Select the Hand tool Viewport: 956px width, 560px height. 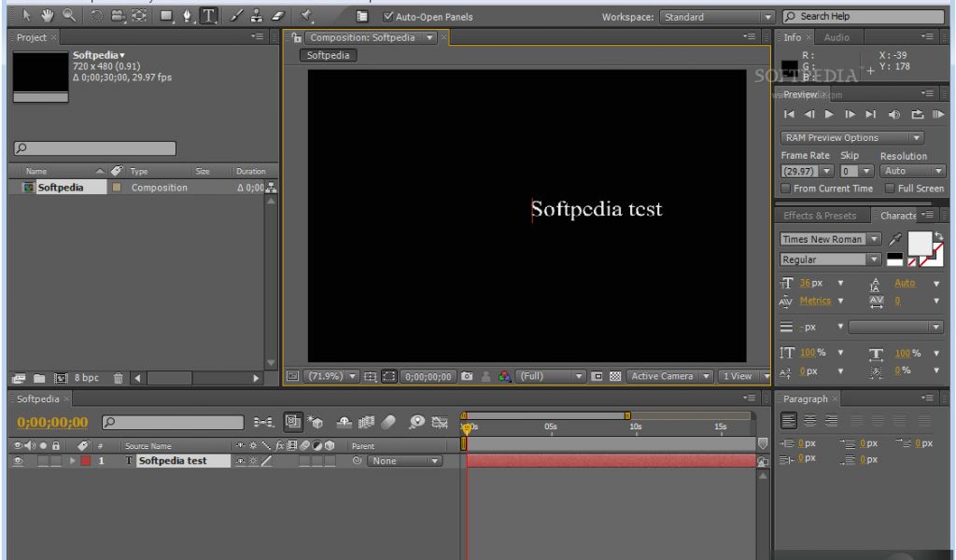click(x=48, y=15)
